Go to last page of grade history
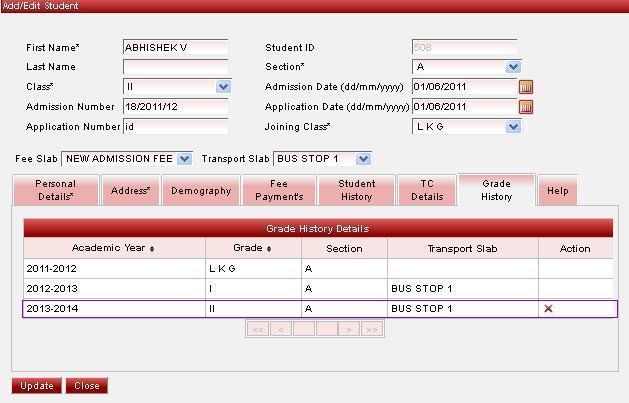The width and height of the screenshot is (629, 403). 371,328
